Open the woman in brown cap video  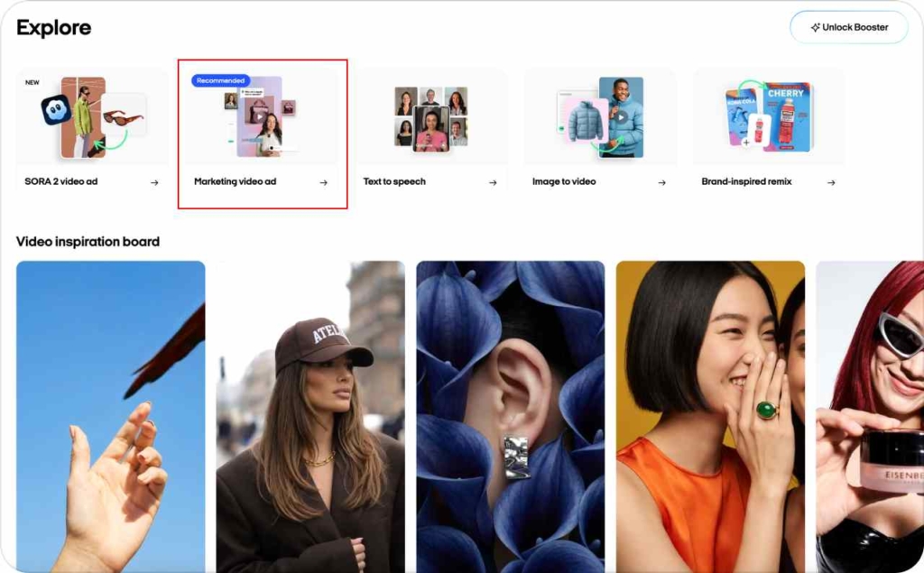[310, 415]
